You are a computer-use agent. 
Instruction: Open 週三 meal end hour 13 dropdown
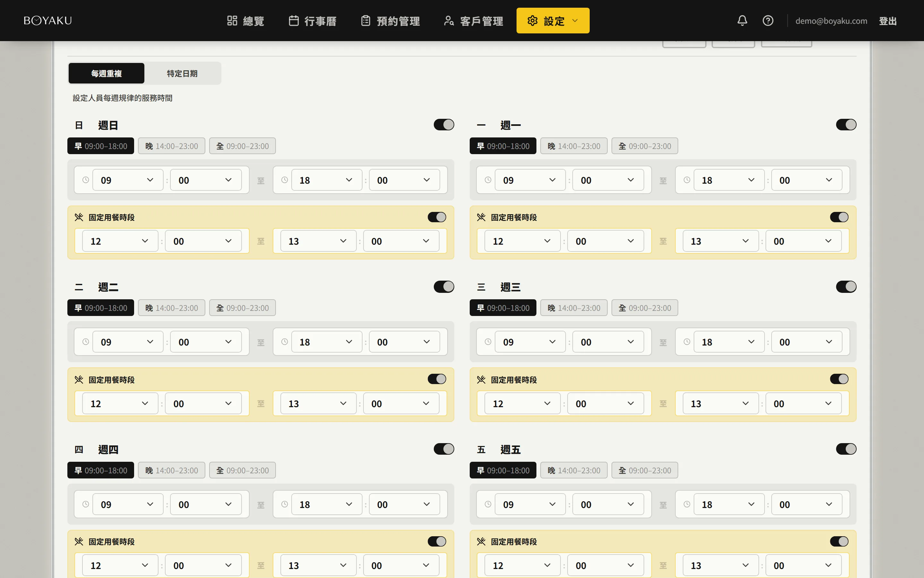(x=721, y=403)
